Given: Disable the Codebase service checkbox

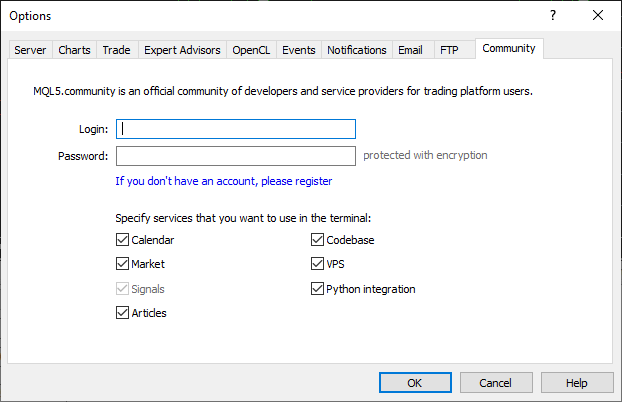Looking at the screenshot, I should click(317, 240).
